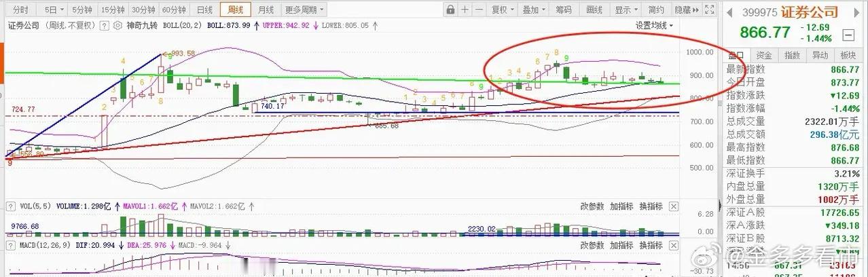Expand the 更多周期 dropdown
868x277 pixels.
point(304,10)
